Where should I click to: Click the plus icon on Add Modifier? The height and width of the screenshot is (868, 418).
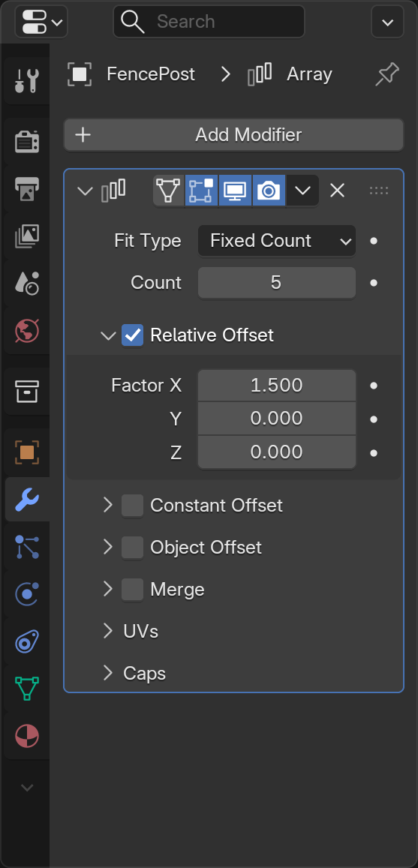point(83,134)
